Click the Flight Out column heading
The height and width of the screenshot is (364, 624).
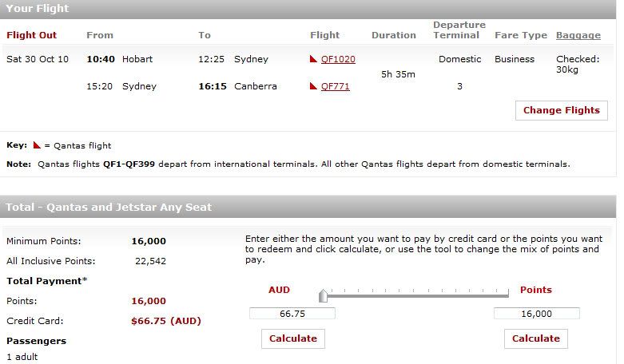(x=32, y=35)
